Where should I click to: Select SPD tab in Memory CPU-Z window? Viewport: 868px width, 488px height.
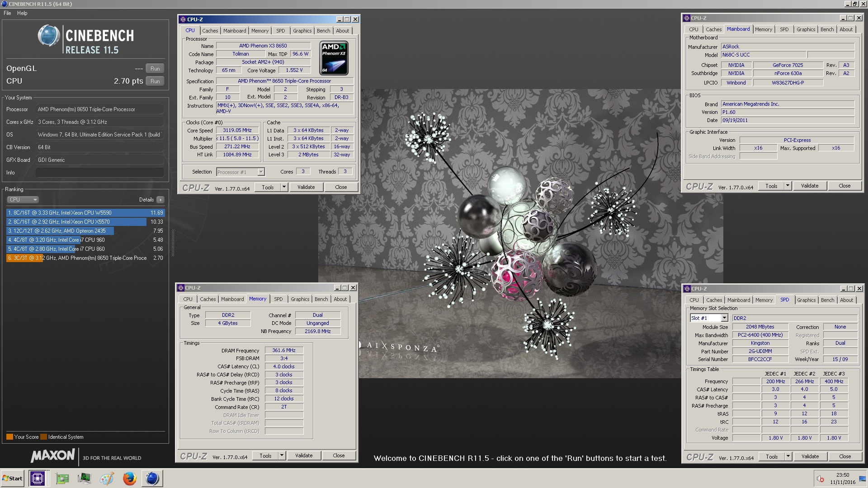click(x=278, y=299)
